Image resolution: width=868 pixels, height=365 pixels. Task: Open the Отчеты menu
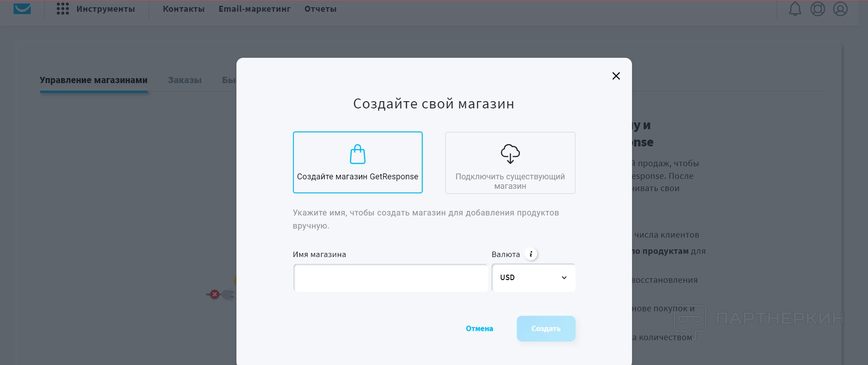pyautogui.click(x=321, y=9)
